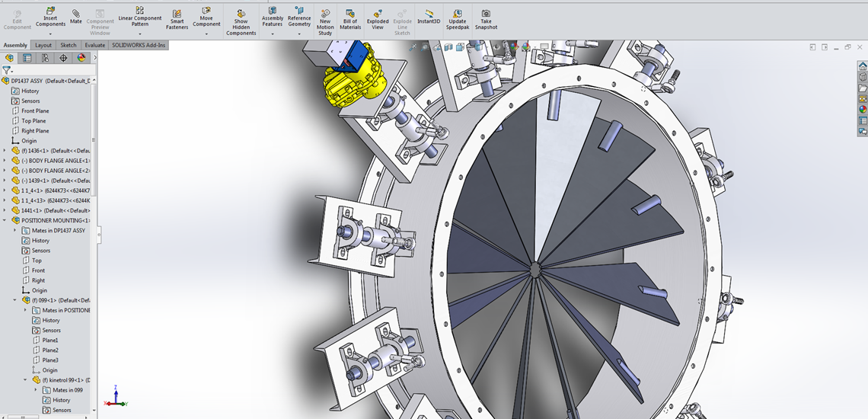Click the Edit Component tool
The height and width of the screenshot is (419, 868).
pos(18,20)
